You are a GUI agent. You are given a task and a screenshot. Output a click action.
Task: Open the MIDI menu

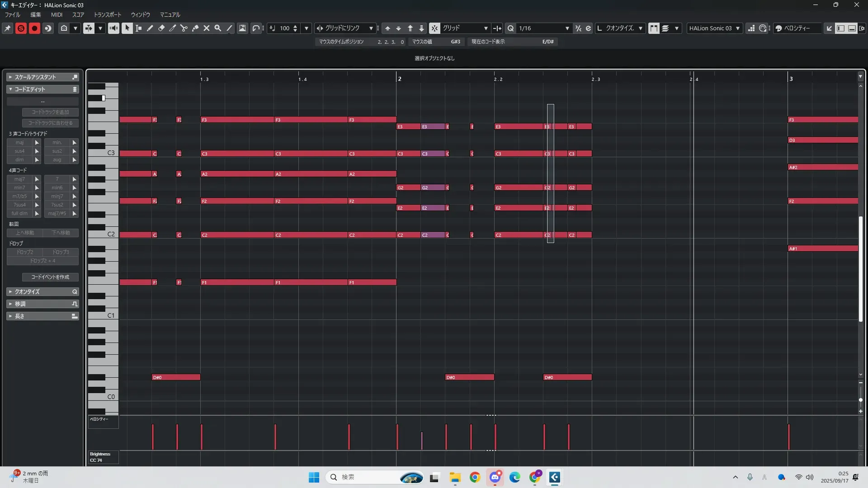(57, 14)
